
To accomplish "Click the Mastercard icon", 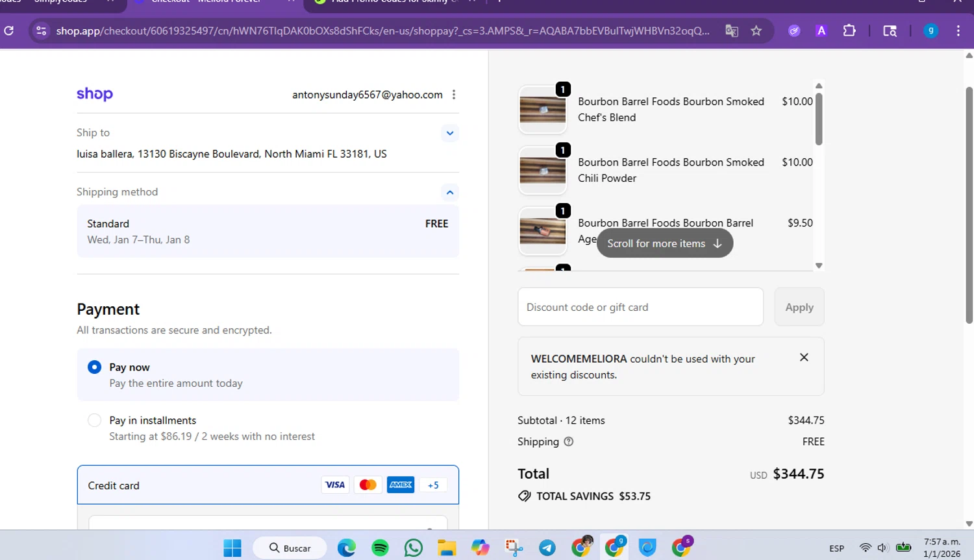I will point(368,485).
